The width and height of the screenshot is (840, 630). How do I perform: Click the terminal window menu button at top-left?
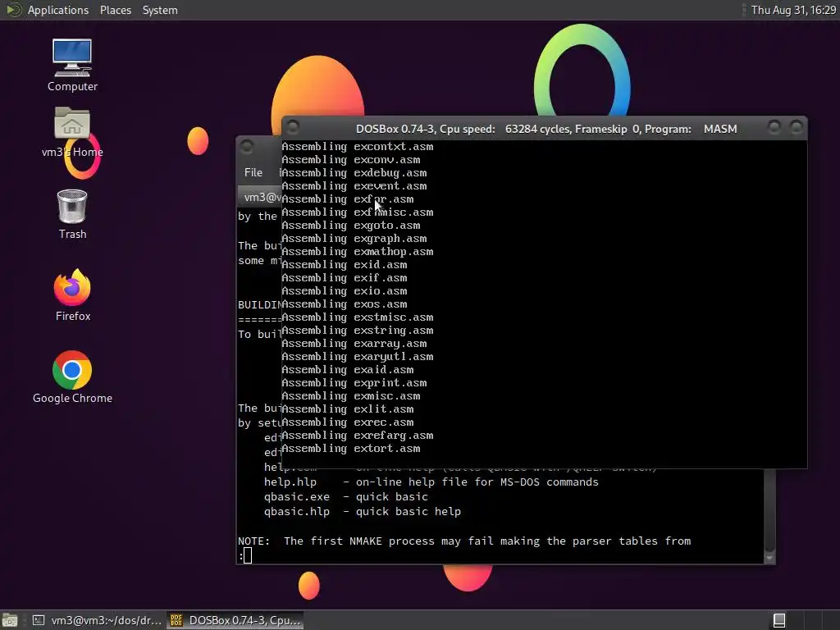[x=246, y=146]
